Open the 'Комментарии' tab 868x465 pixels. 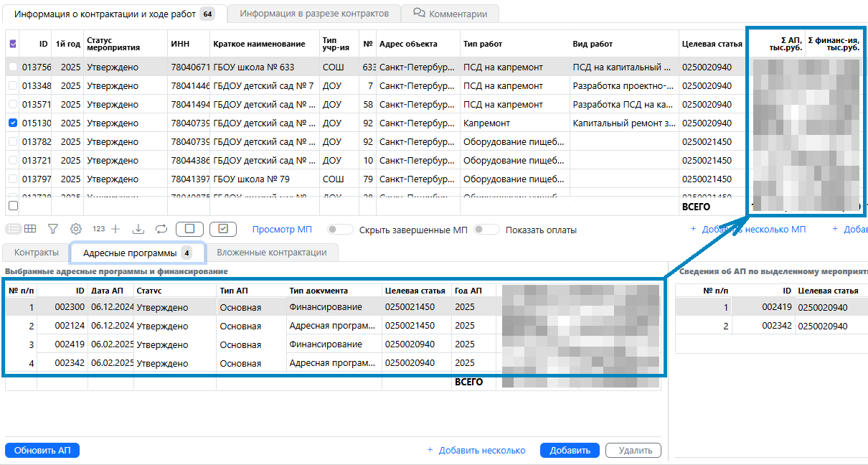click(450, 14)
